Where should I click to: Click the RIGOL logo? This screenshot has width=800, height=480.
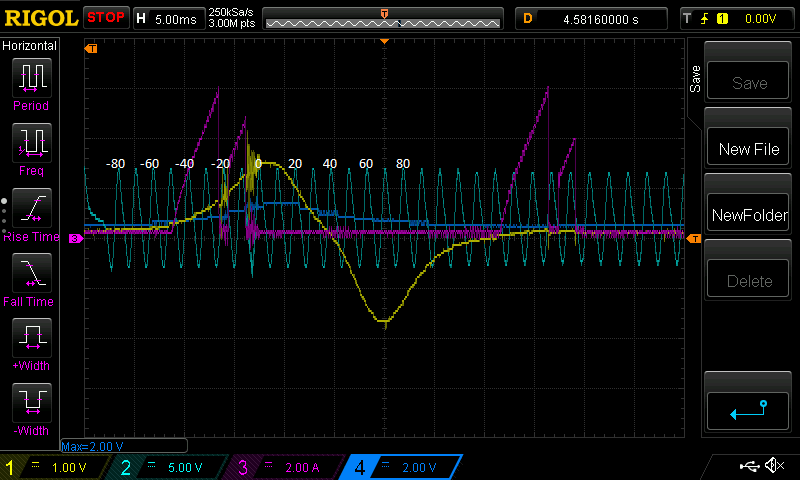[x=41, y=18]
